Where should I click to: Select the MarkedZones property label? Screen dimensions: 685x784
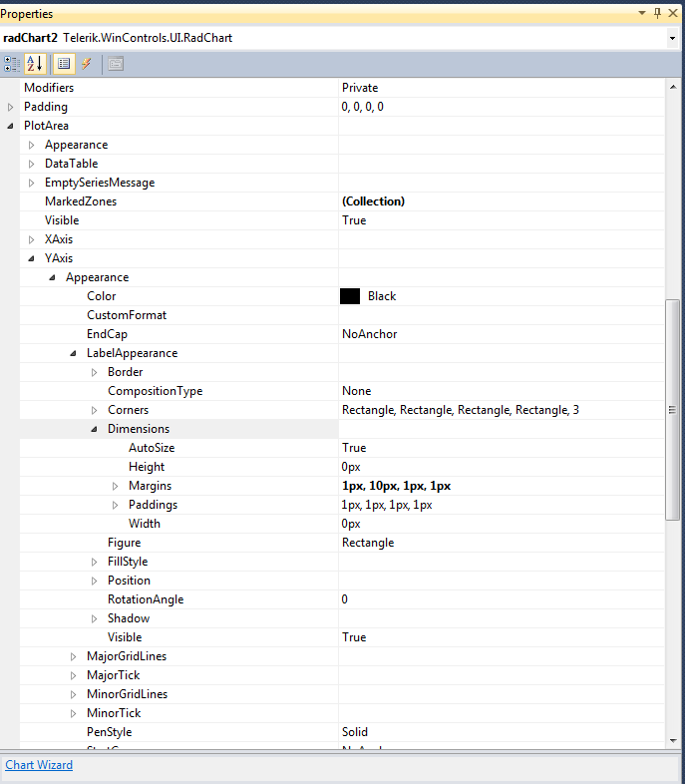(x=81, y=201)
